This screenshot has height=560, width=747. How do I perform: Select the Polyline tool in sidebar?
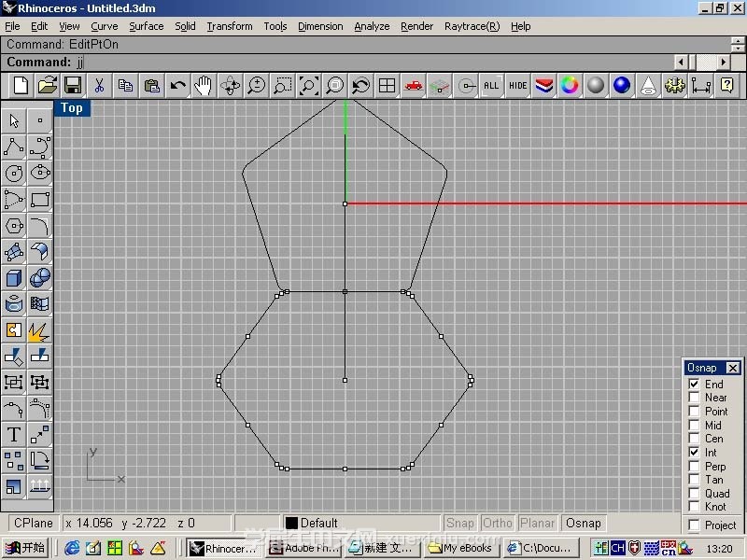[14, 147]
